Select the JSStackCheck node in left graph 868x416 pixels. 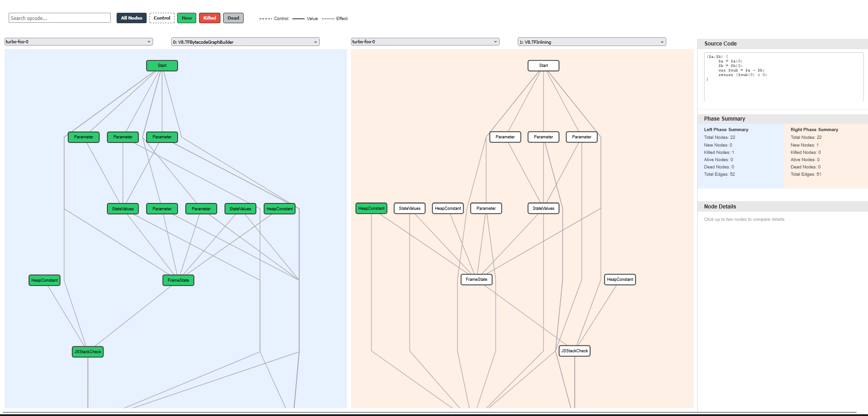click(x=88, y=352)
